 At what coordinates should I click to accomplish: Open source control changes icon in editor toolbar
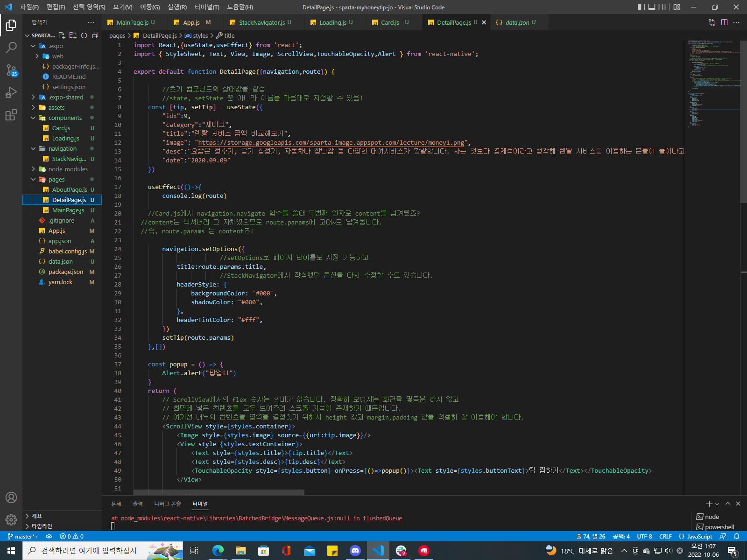(x=712, y=22)
